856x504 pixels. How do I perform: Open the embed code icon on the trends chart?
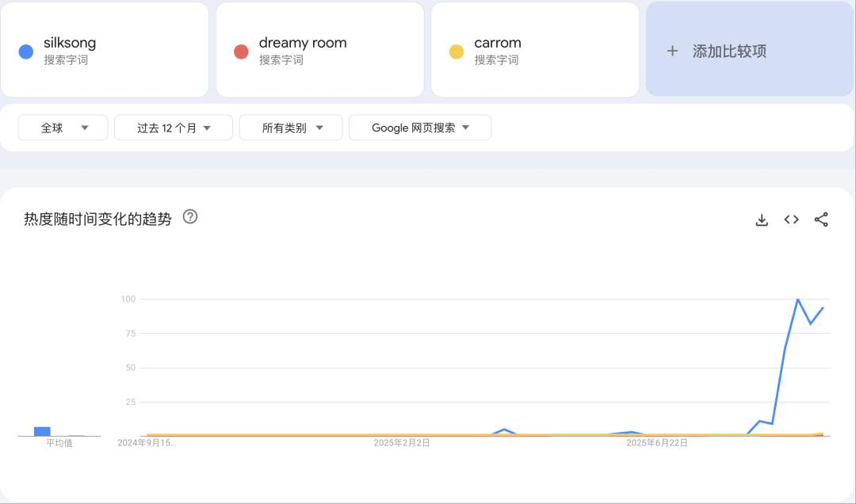pyautogui.click(x=791, y=220)
